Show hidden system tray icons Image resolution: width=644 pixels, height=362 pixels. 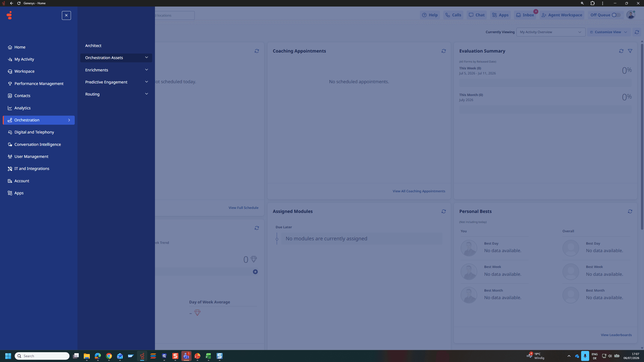569,356
